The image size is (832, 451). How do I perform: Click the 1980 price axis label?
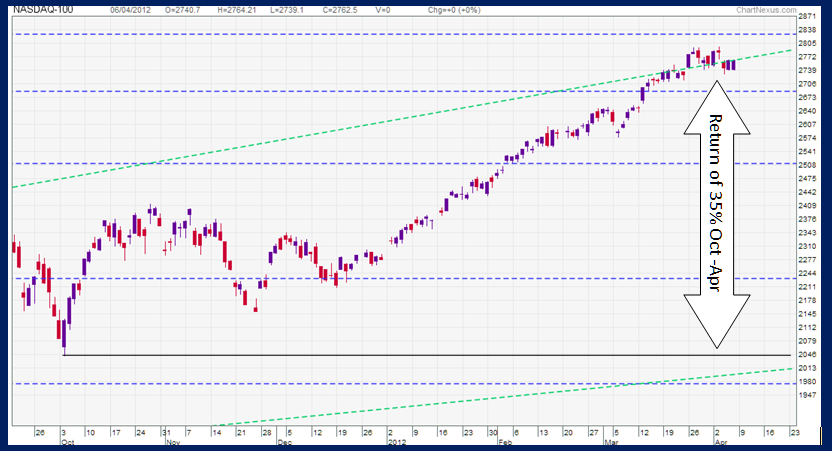(x=807, y=381)
